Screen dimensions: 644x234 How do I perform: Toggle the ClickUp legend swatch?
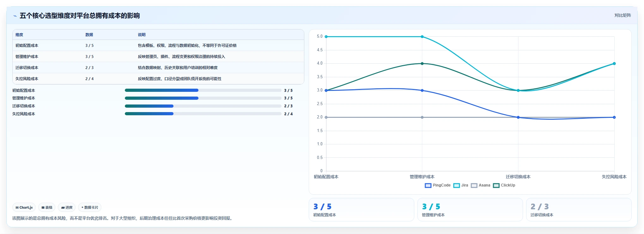pyautogui.click(x=496, y=186)
